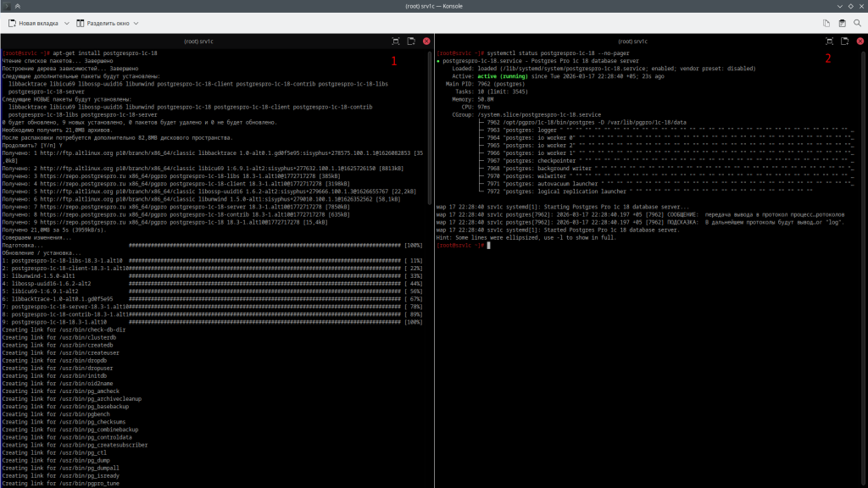Close the right terminal pane with the red X
Screen dimensions: 868x488
click(860, 41)
